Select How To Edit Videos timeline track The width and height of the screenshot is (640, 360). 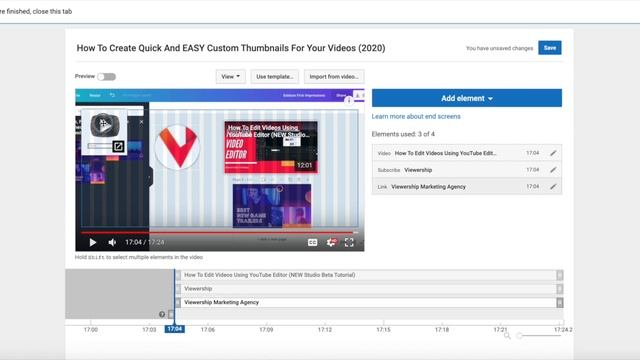pos(369,275)
